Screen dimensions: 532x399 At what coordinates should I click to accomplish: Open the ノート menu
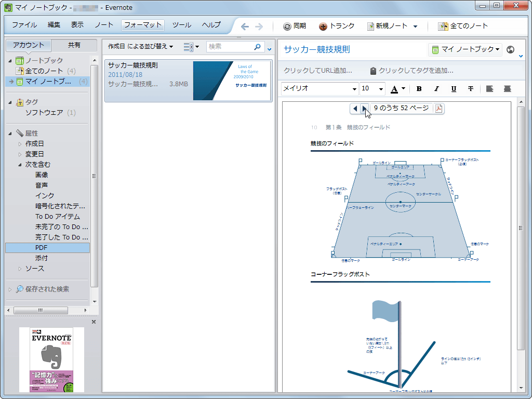tap(104, 25)
